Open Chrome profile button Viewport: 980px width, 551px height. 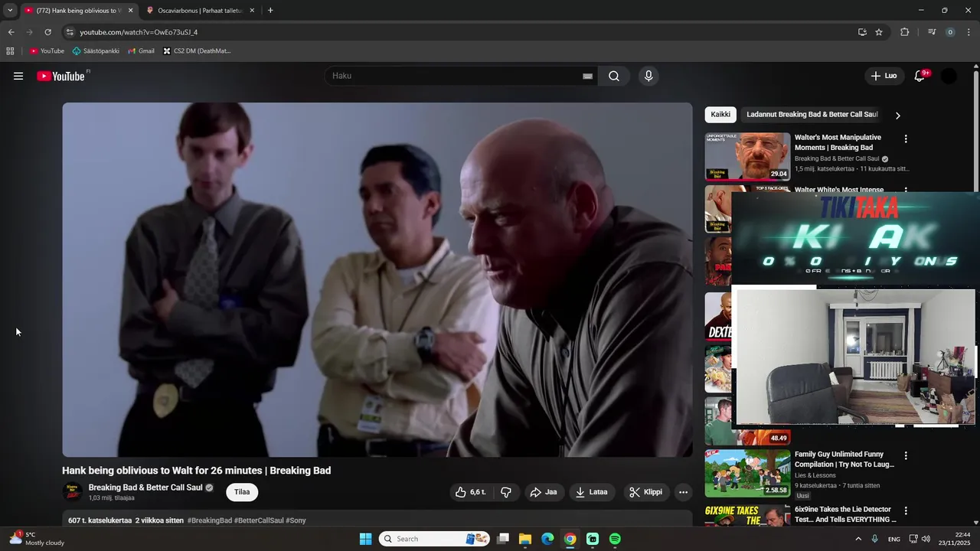pyautogui.click(x=950, y=32)
